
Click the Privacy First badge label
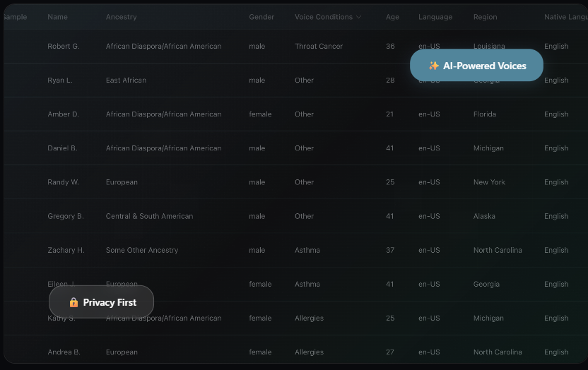(x=110, y=302)
